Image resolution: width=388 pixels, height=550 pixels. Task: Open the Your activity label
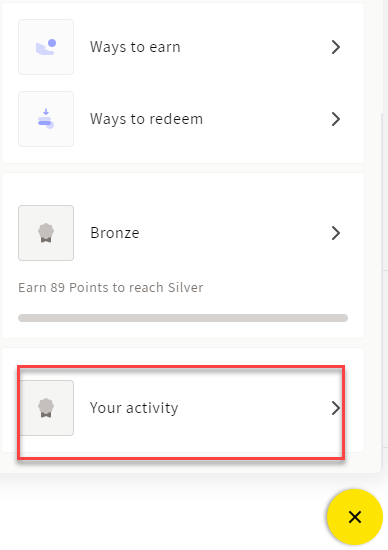pyautogui.click(x=134, y=408)
